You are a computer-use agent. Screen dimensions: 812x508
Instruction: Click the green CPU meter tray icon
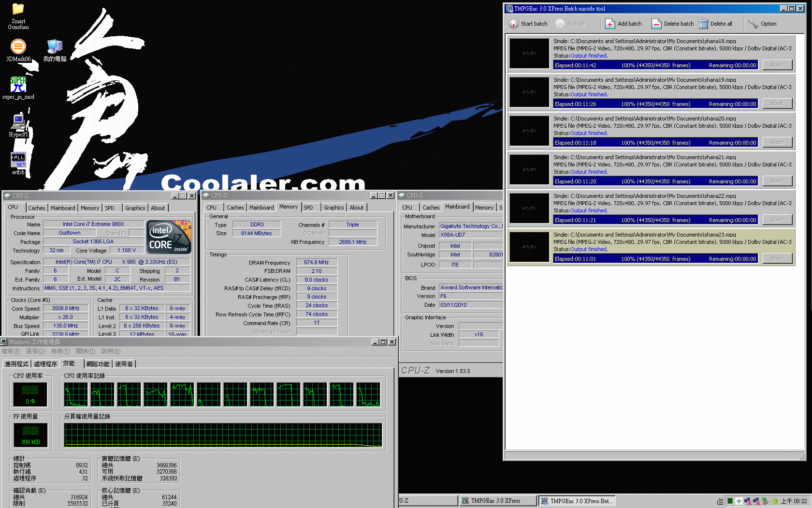coord(730,501)
